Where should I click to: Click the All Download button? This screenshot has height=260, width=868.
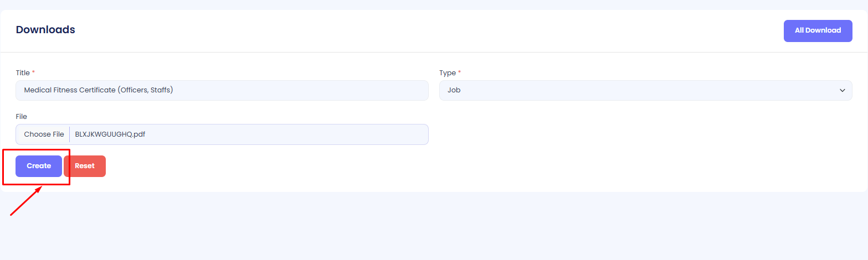[x=818, y=31]
